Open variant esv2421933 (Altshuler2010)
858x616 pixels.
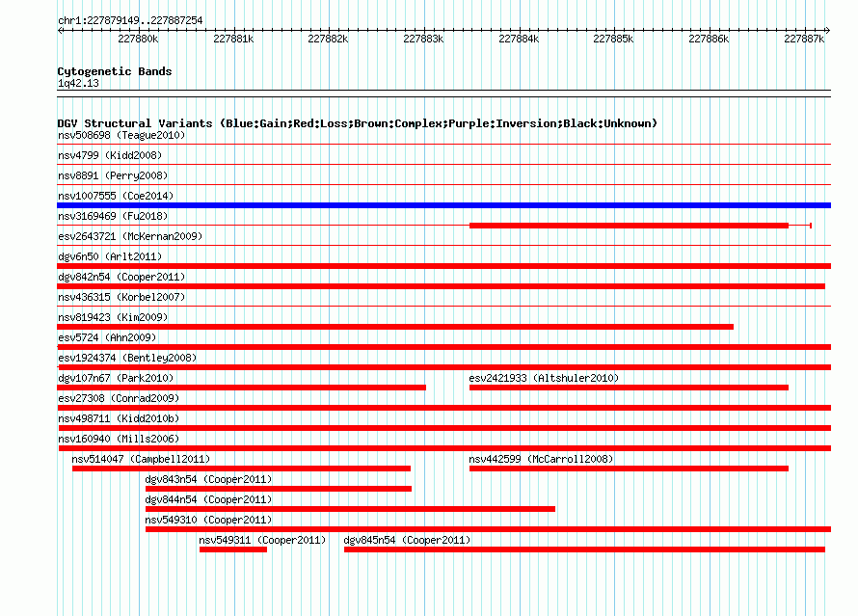click(544, 378)
